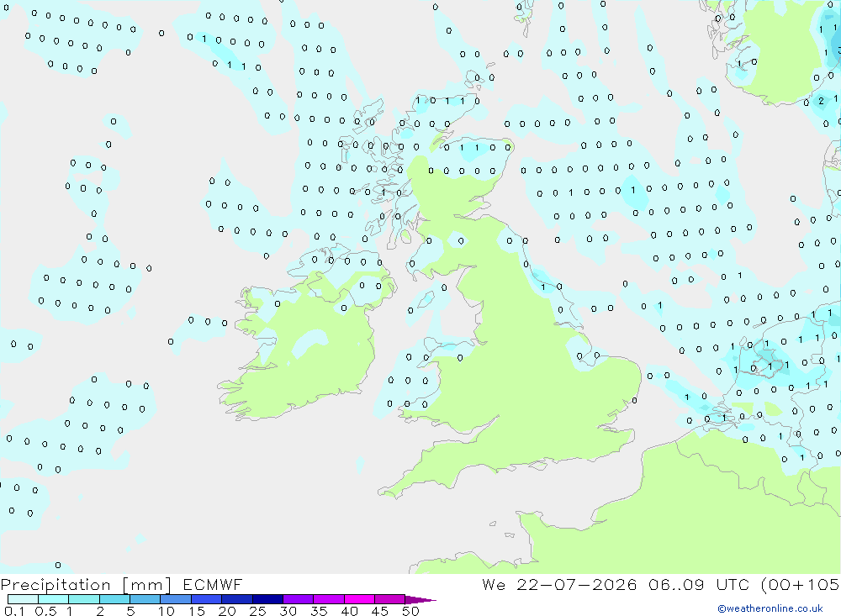Click the '(00+105' forecast offset text

tap(801, 585)
